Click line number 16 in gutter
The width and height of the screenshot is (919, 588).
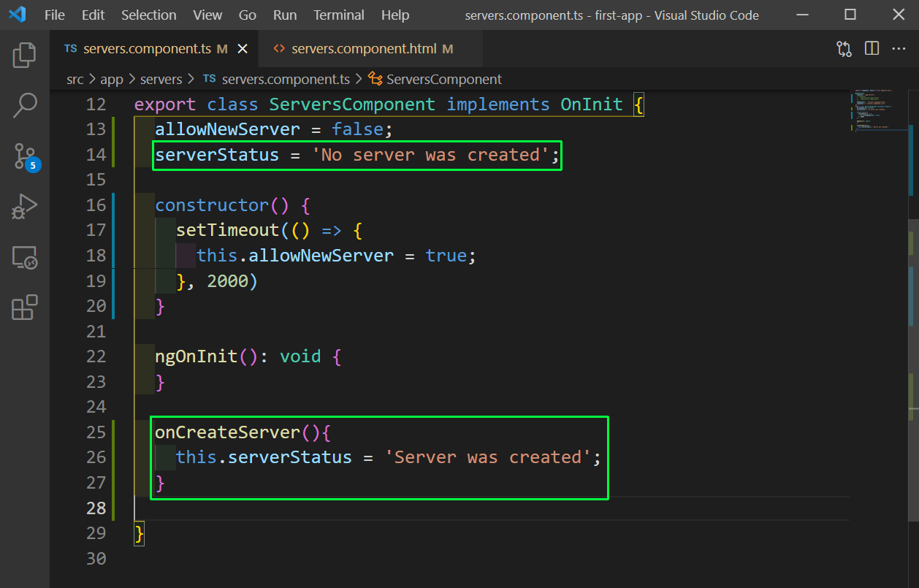click(96, 205)
